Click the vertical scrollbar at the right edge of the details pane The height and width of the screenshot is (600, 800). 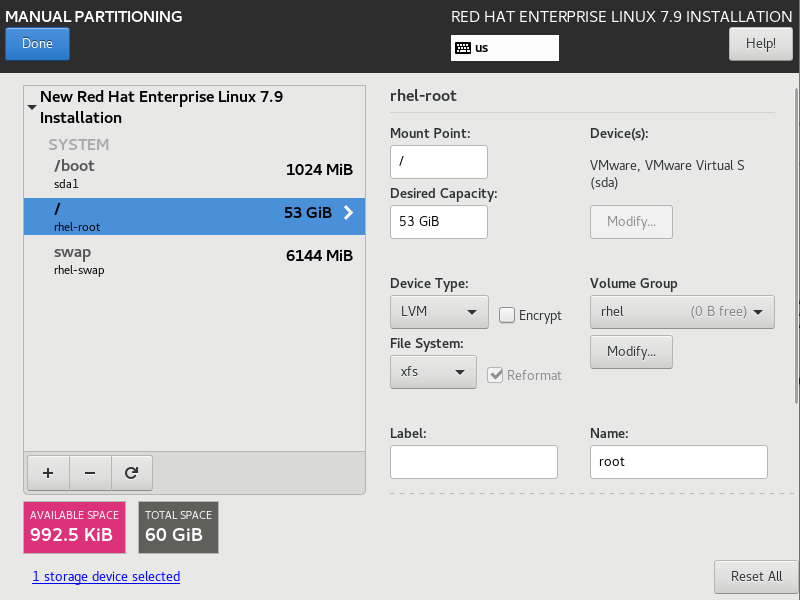pyautogui.click(x=797, y=245)
